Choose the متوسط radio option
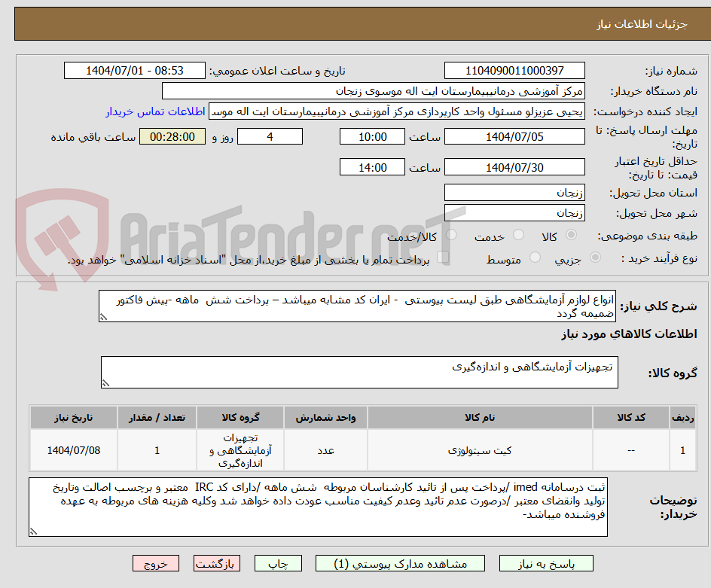 pos(535,257)
